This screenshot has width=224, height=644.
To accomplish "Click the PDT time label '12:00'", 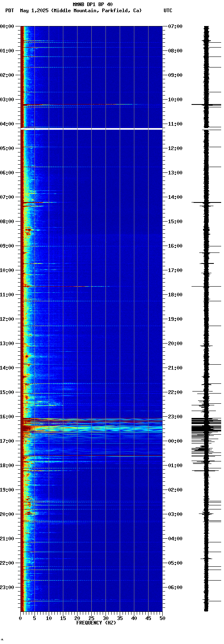I will click(x=7, y=319).
